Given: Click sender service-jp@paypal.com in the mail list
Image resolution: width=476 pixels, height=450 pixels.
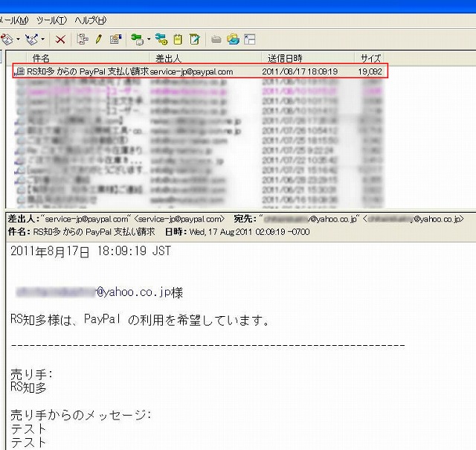Looking at the screenshot, I should tap(191, 71).
